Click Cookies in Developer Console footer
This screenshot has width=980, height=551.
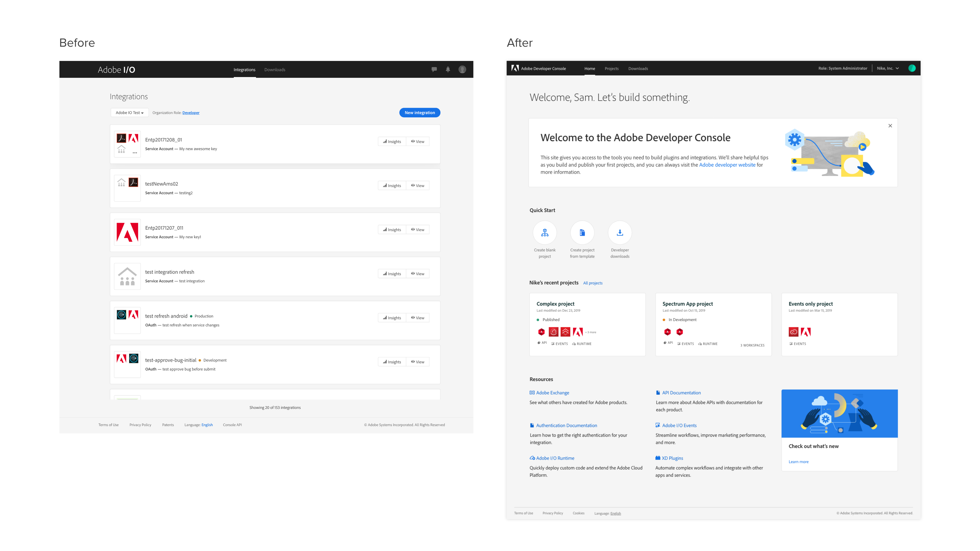coord(578,513)
